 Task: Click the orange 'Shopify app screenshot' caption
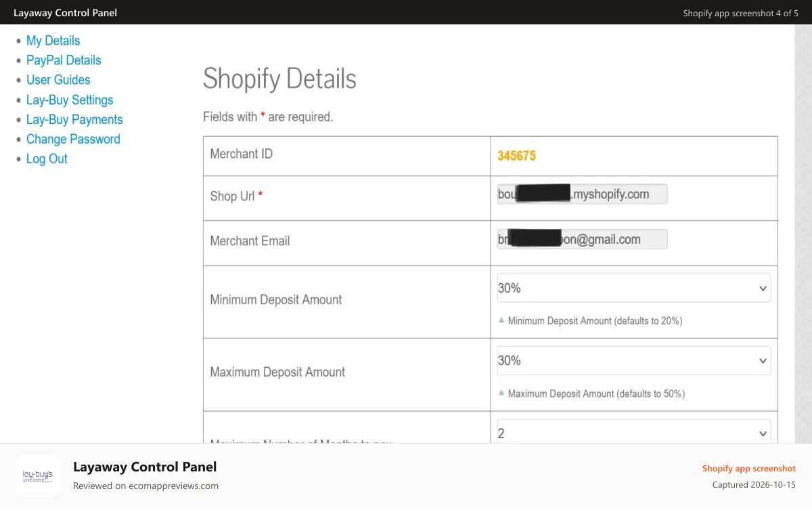(x=748, y=468)
